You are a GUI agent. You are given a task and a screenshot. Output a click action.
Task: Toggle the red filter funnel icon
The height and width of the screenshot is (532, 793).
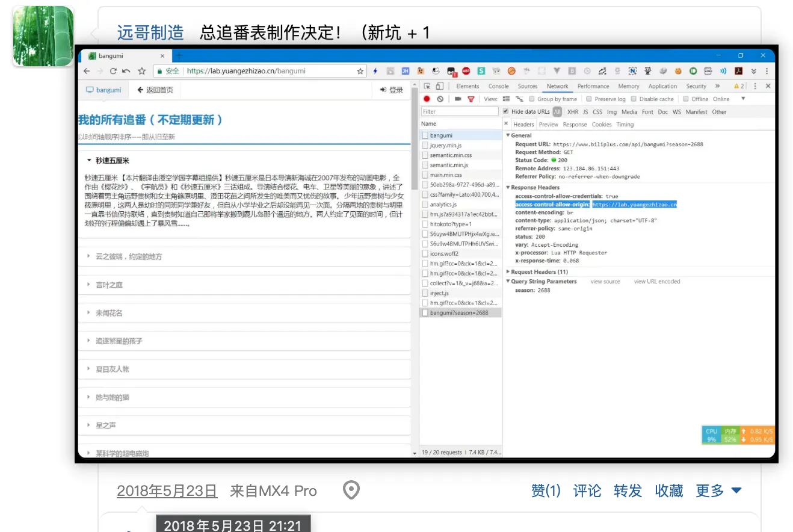click(x=471, y=99)
